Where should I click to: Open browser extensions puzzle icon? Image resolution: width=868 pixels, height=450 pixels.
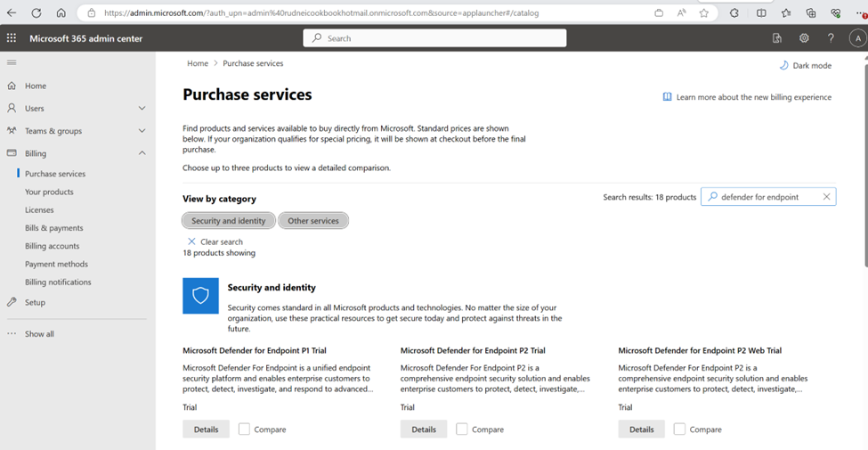coord(734,12)
